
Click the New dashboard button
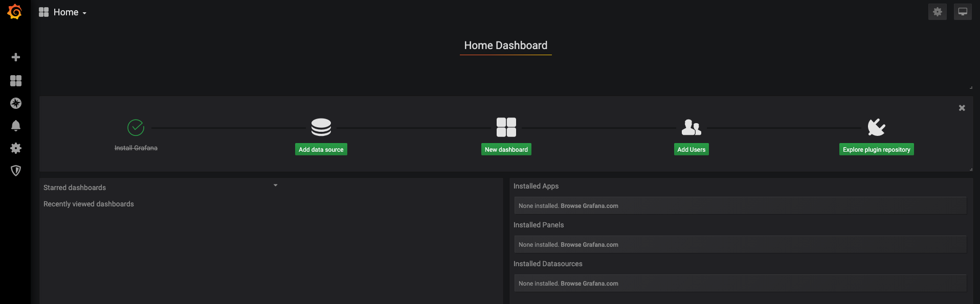coord(506,149)
